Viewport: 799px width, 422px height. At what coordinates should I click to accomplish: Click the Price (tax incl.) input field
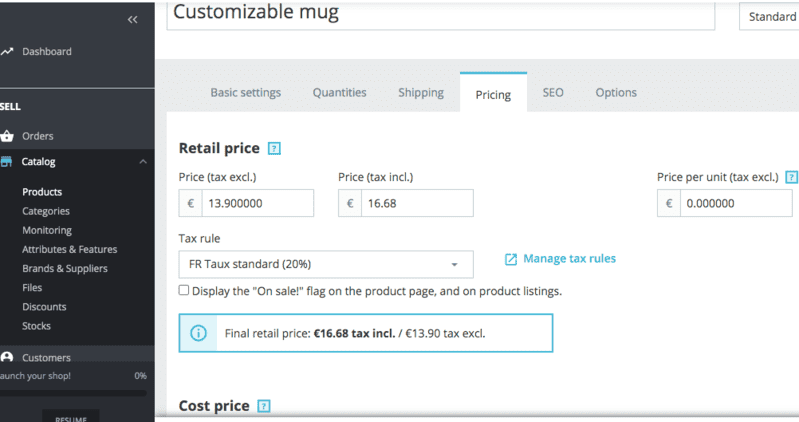click(x=417, y=203)
